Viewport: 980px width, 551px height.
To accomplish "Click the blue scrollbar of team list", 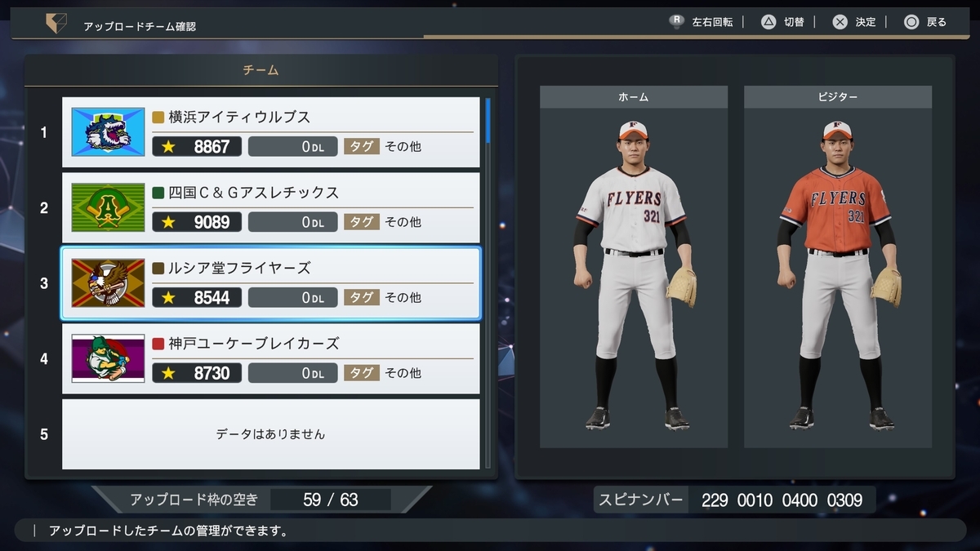I will [488, 121].
